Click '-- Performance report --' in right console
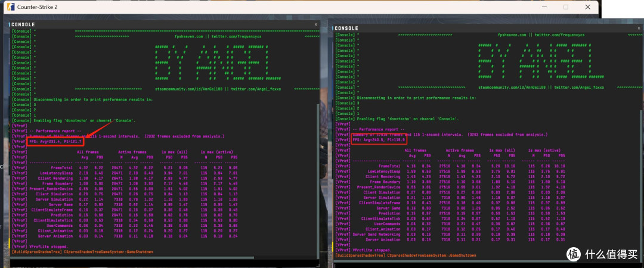This screenshot has width=644, height=268. coord(378,129)
